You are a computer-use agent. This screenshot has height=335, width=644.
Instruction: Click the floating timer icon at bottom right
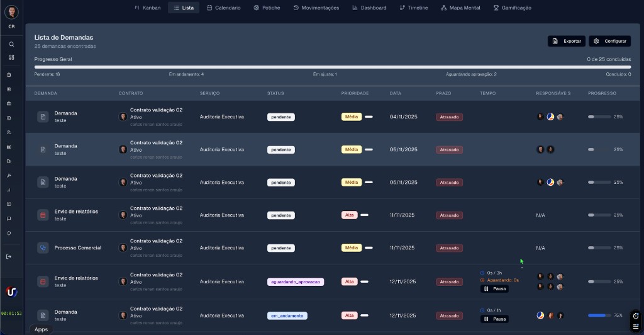point(636,316)
